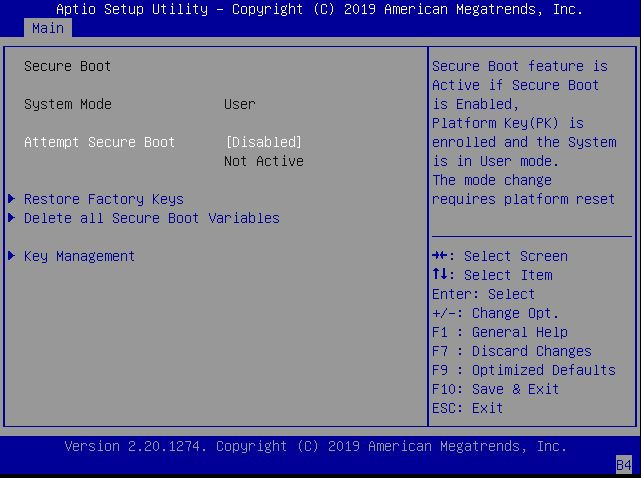The width and height of the screenshot is (641, 478).
Task: Click the System Mode value User
Action: click(240, 104)
